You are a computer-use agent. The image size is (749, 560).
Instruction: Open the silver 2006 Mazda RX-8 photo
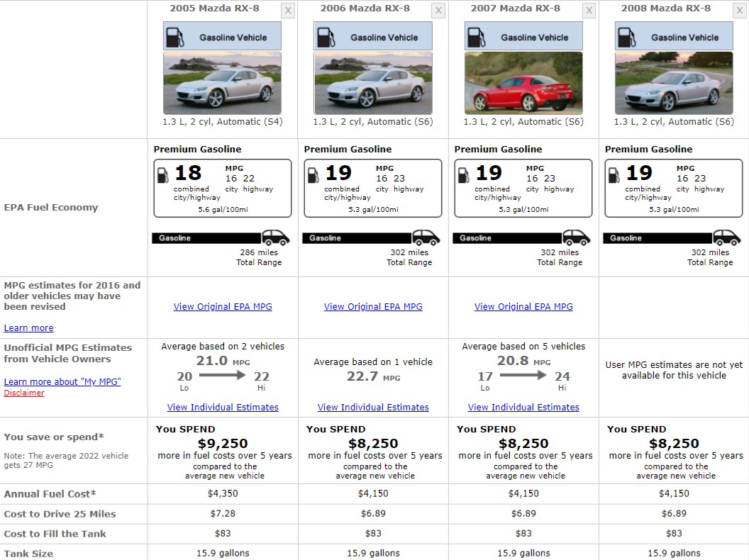(x=373, y=83)
